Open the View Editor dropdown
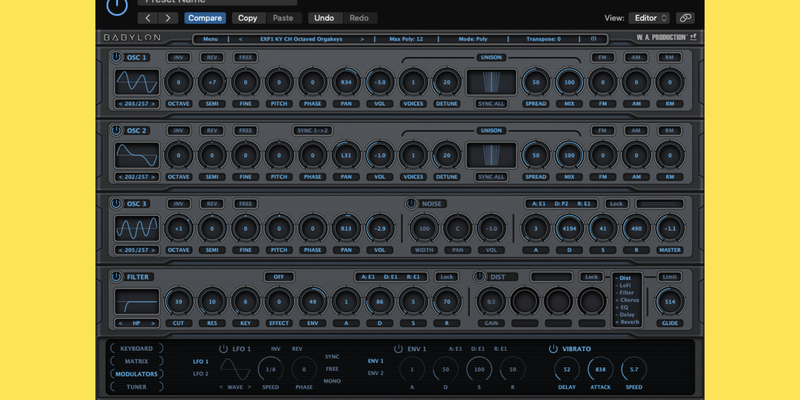Image resolution: width=800 pixels, height=400 pixels. point(651,18)
